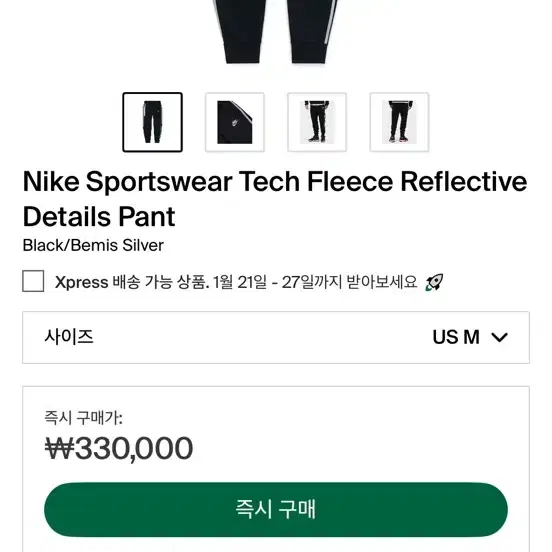This screenshot has width=552, height=552.
Task: Tap the large product image at top
Action: 276,32
